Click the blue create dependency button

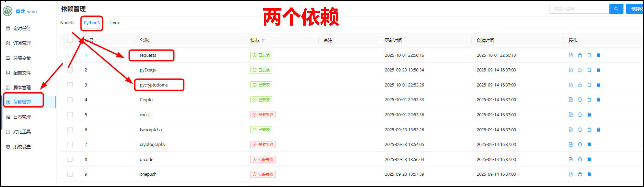tap(635, 9)
